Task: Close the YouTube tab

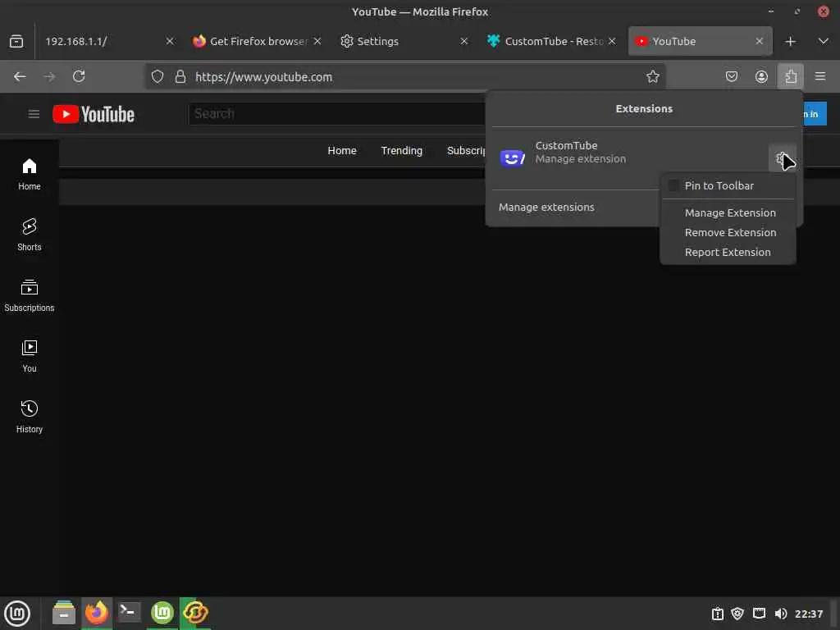Action: 759,41
